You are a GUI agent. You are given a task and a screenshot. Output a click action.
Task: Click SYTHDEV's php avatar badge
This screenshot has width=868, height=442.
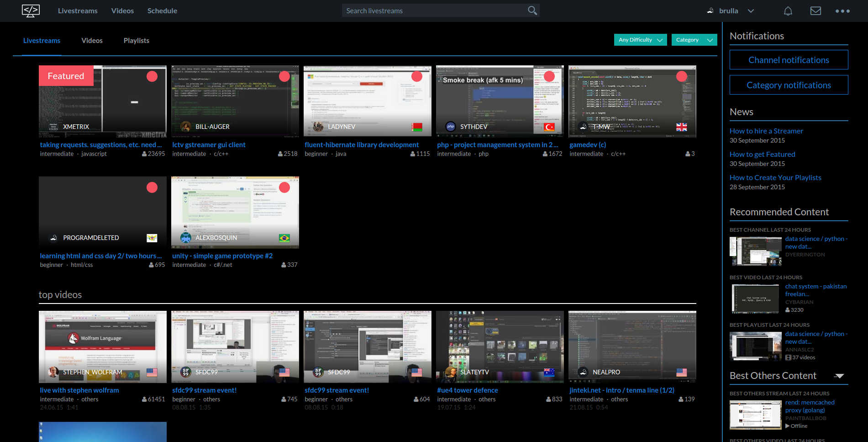450,127
